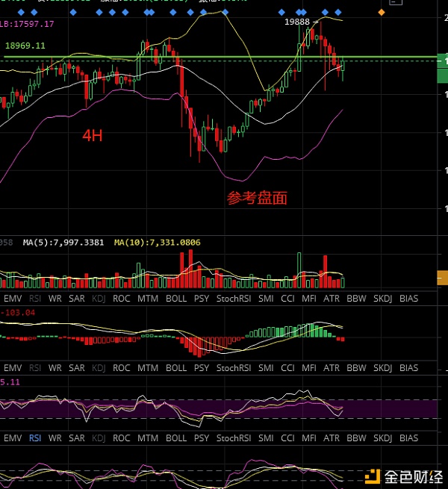Select StochRSI tab beneath the volume panel

[x=234, y=299]
